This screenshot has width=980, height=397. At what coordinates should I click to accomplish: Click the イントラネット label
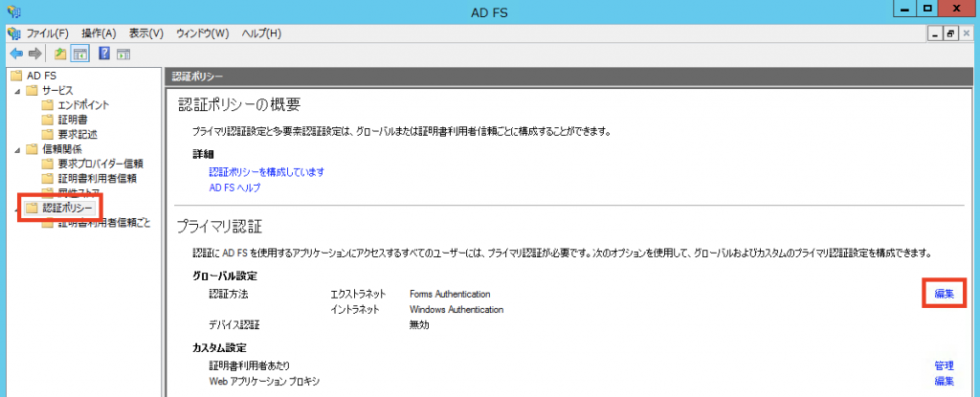(x=354, y=310)
